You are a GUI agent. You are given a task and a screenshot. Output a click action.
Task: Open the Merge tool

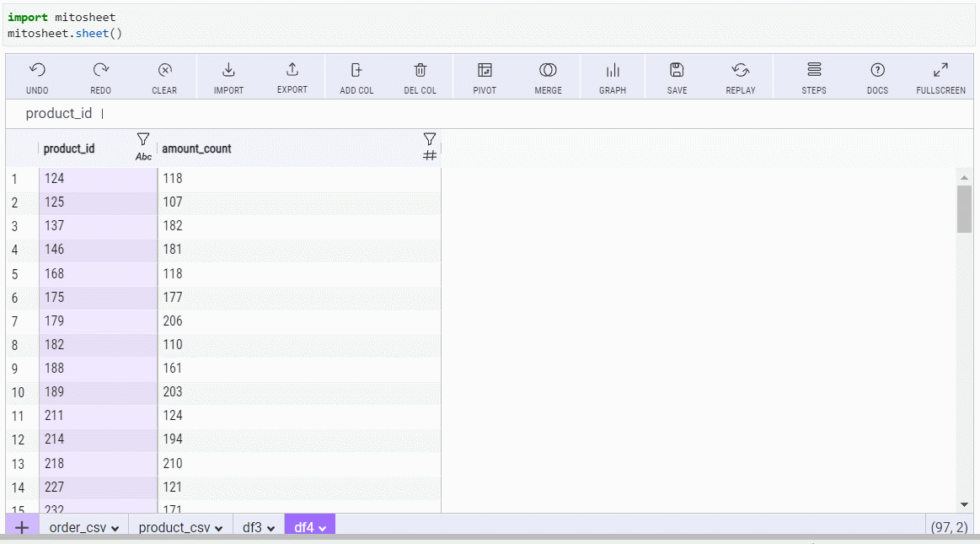pyautogui.click(x=548, y=71)
